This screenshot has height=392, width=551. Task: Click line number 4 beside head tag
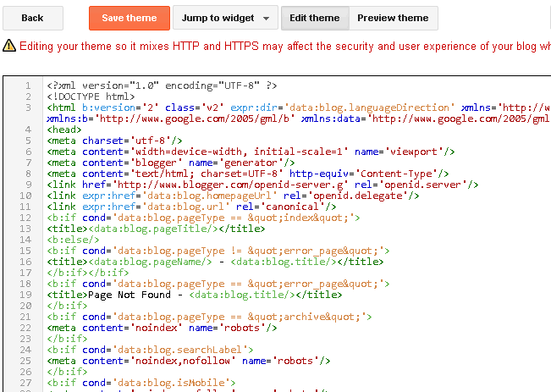pos(28,130)
